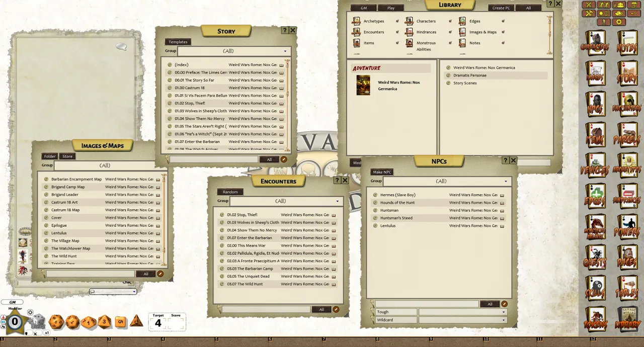This screenshot has width=644, height=347.
Task: Open Folder in Images & Maps window
Action: pos(49,156)
